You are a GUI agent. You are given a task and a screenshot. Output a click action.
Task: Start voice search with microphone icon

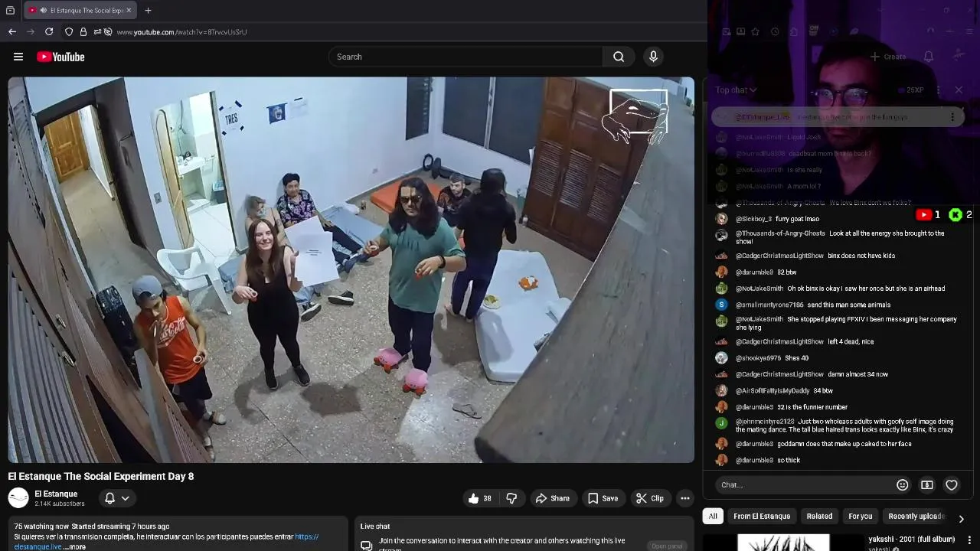653,57
